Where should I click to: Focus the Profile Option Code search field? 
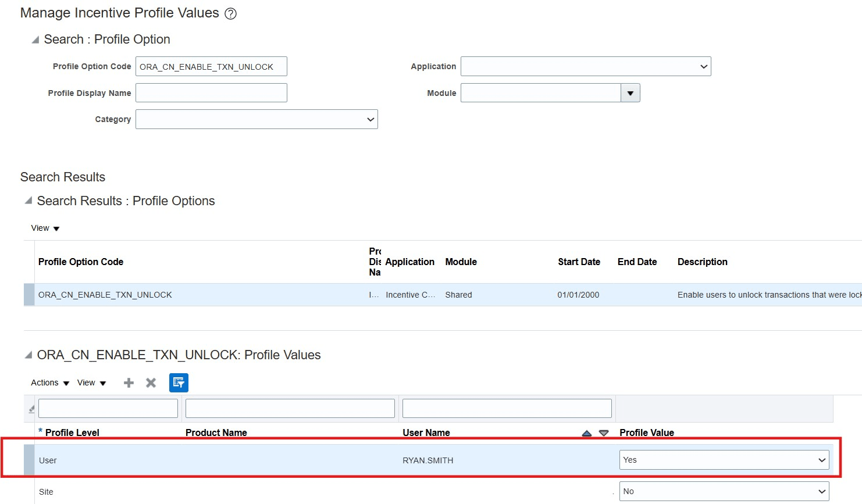tap(211, 66)
